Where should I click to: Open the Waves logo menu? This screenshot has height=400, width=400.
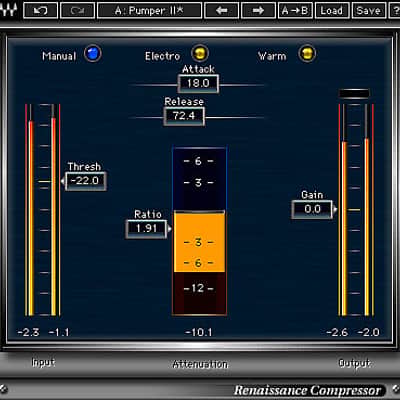point(9,10)
